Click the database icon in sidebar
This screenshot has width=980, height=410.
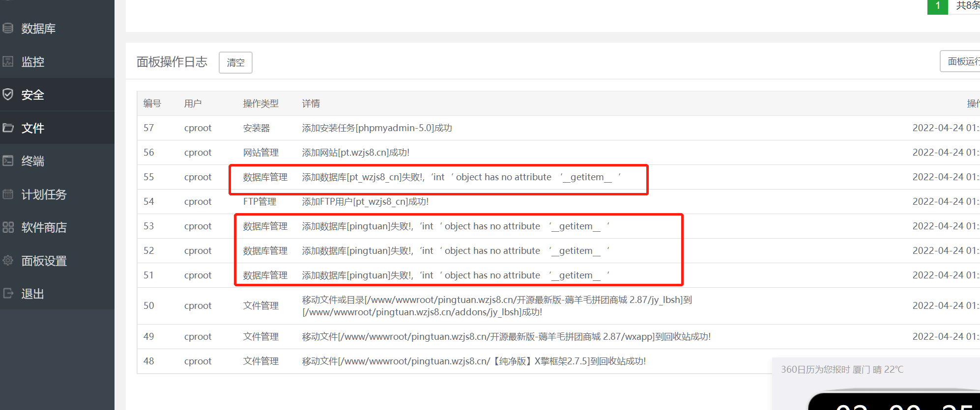click(8, 28)
